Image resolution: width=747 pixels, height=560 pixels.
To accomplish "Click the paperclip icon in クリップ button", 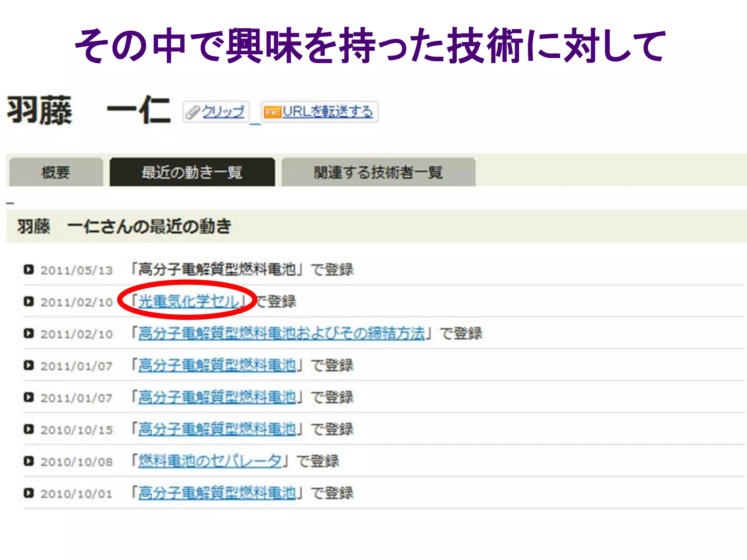I will 193,112.
